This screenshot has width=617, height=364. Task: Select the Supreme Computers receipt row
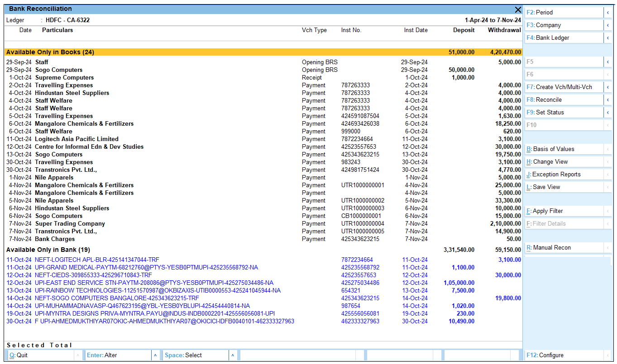[x=263, y=78]
